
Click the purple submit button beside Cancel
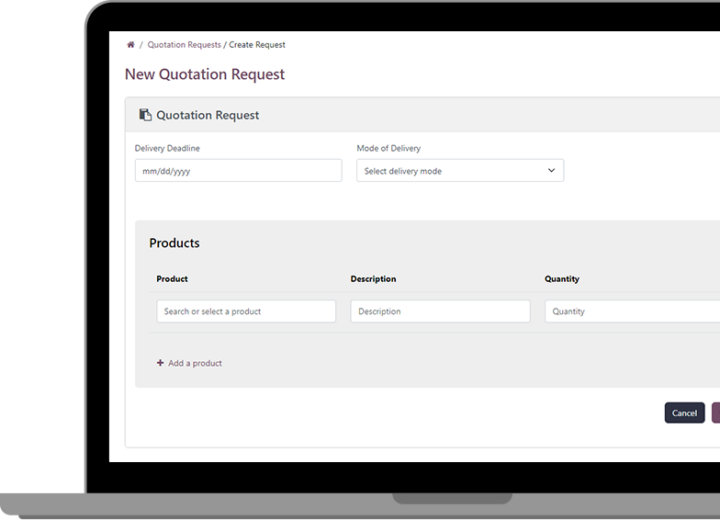716,413
